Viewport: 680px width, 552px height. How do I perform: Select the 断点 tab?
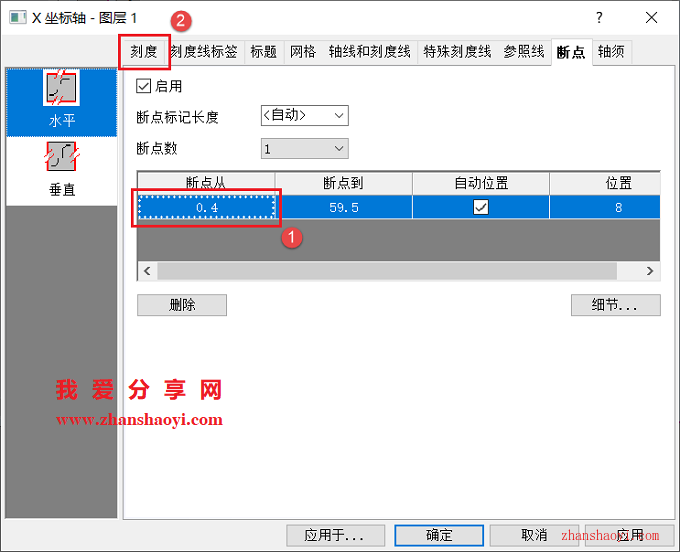coord(571,52)
